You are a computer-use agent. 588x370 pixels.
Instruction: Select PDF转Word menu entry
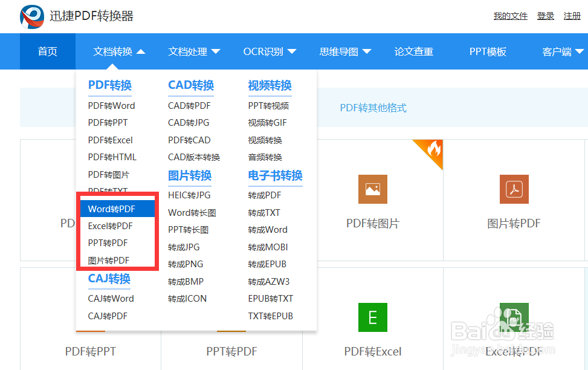[111, 106]
